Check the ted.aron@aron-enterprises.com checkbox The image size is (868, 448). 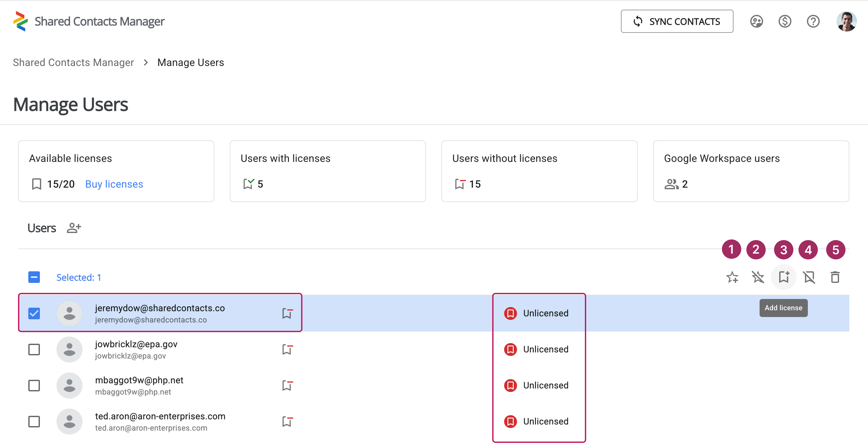(34, 421)
